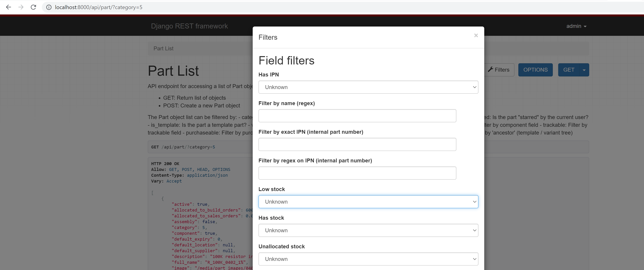
Task: Open the dropdown arrow next to GET
Action: point(584,70)
